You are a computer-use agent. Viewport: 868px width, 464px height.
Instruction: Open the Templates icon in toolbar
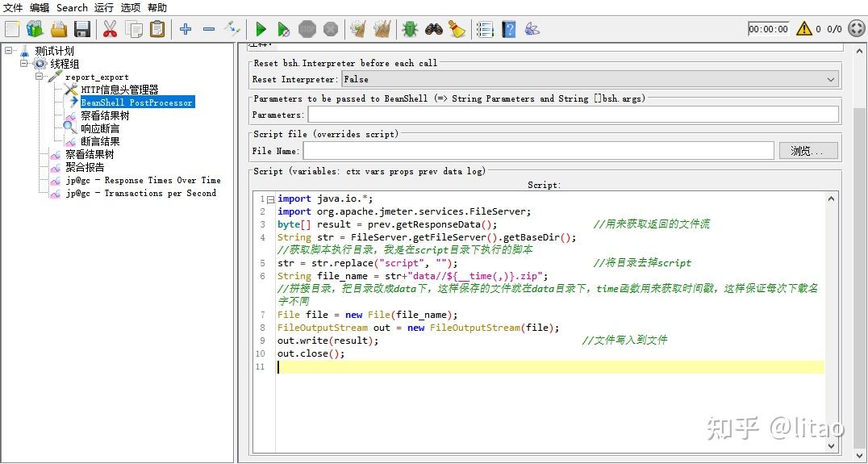click(35, 29)
